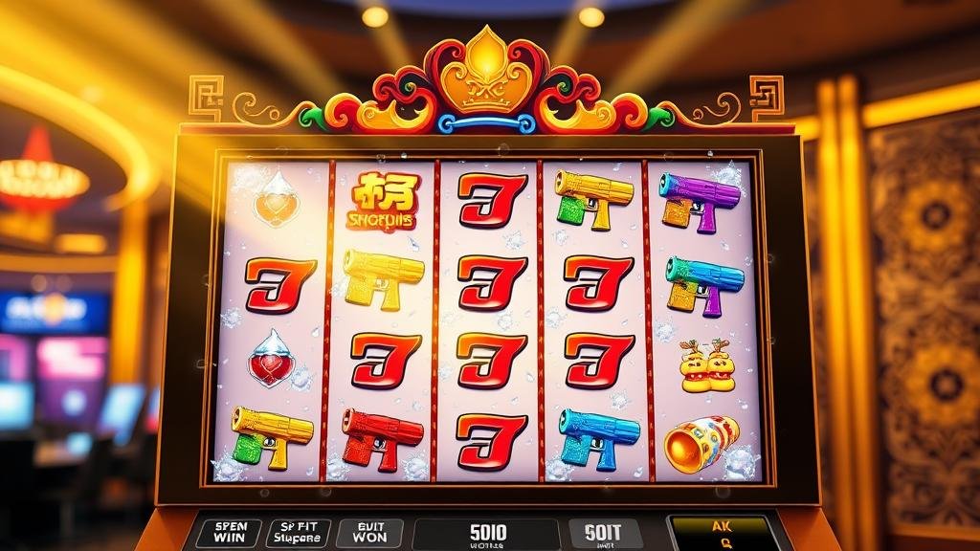
Task: Select the red heart droplet symbol
Action: click(x=272, y=358)
